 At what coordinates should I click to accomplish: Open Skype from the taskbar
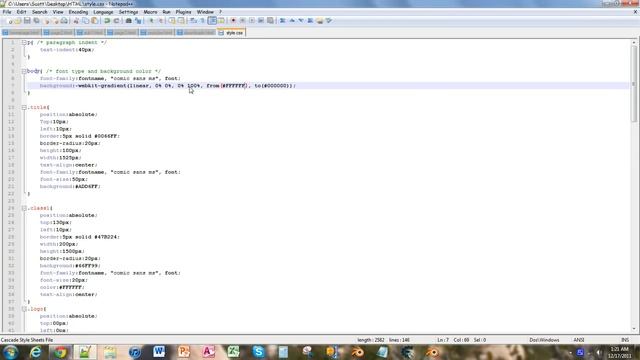(x=258, y=352)
